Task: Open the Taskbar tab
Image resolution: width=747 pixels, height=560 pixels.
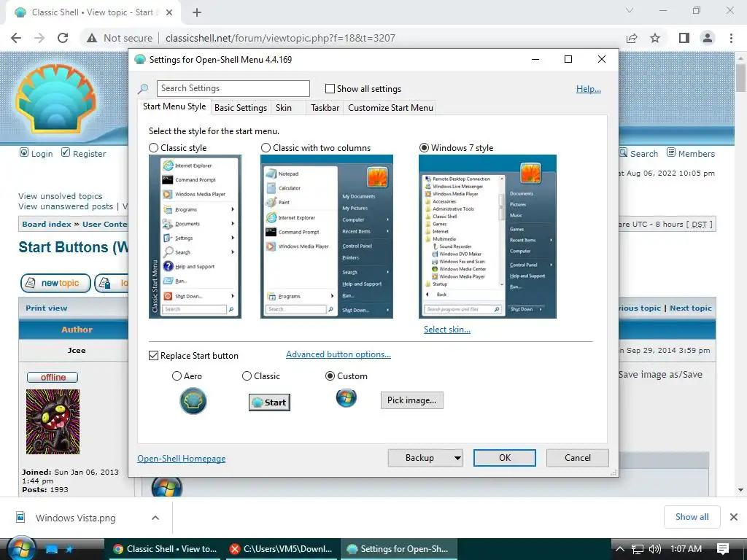Action: 325,108
